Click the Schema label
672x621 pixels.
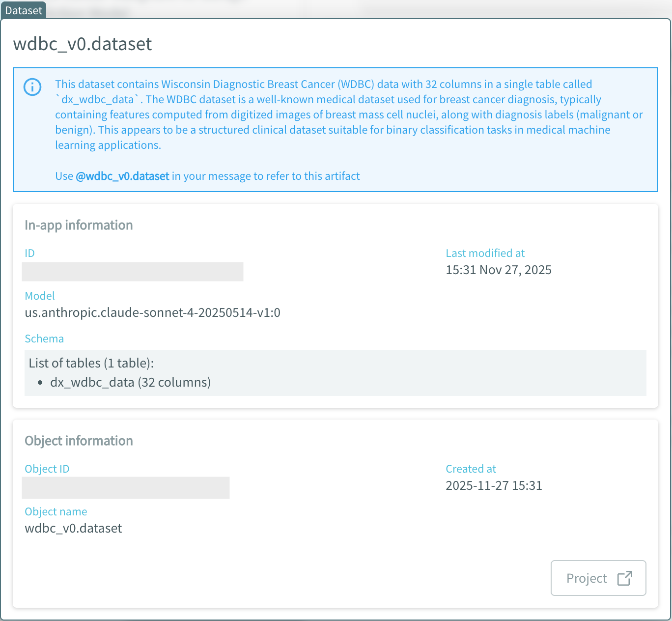(x=44, y=339)
